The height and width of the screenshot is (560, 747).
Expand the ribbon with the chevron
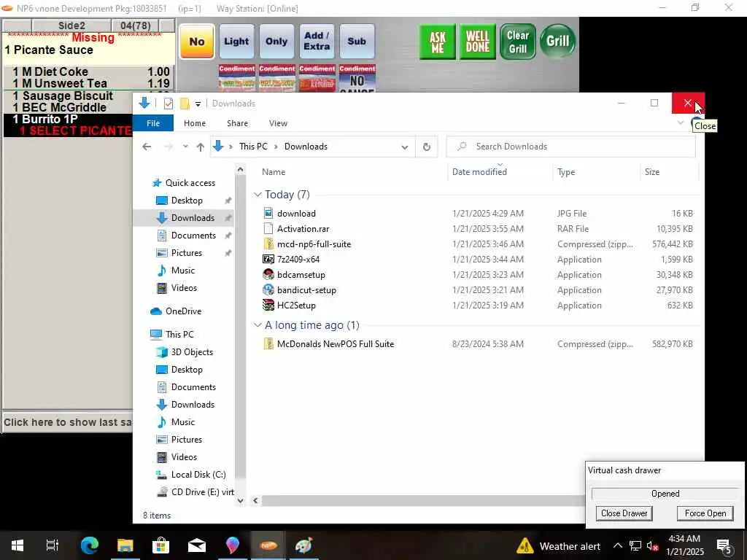tap(681, 122)
